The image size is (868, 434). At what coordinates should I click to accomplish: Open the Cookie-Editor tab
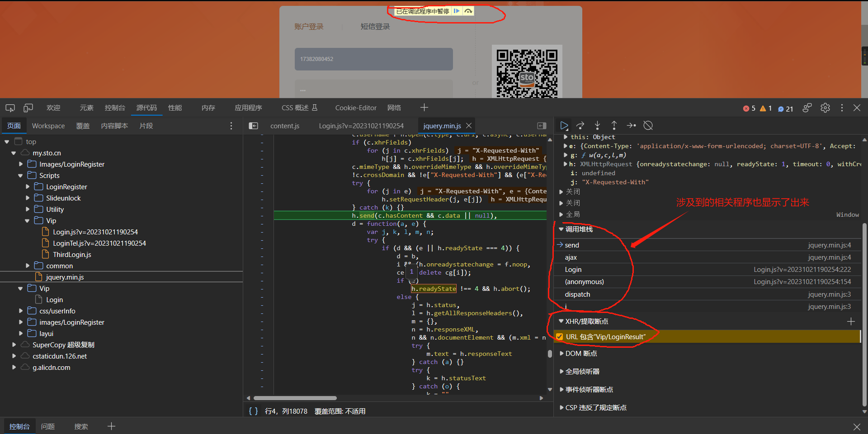[x=356, y=108]
